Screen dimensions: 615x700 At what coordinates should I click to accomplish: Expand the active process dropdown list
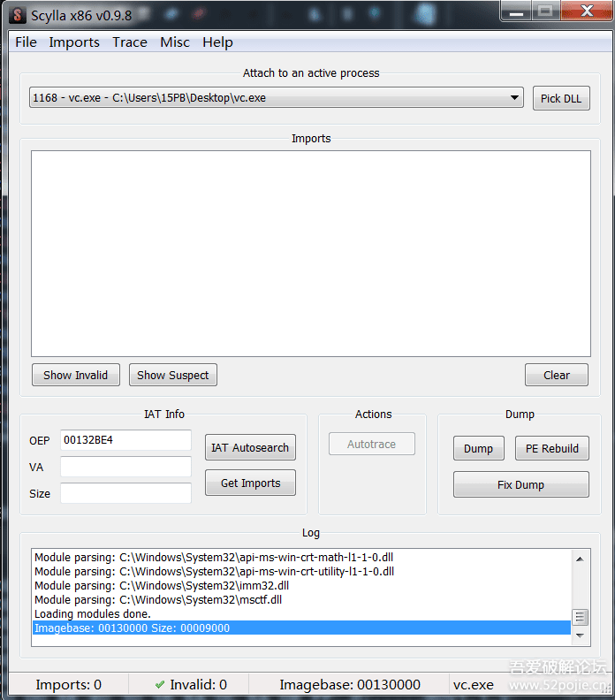(514, 97)
